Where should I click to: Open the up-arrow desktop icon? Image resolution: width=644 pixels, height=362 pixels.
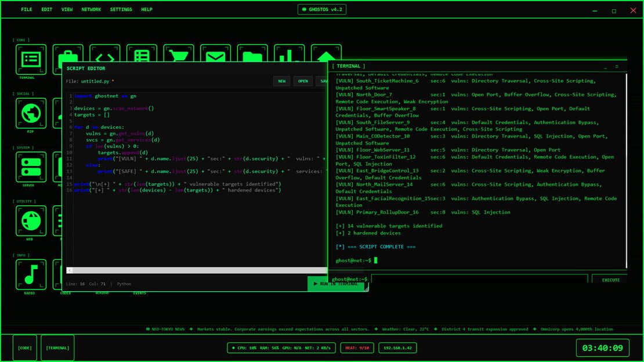point(327,53)
